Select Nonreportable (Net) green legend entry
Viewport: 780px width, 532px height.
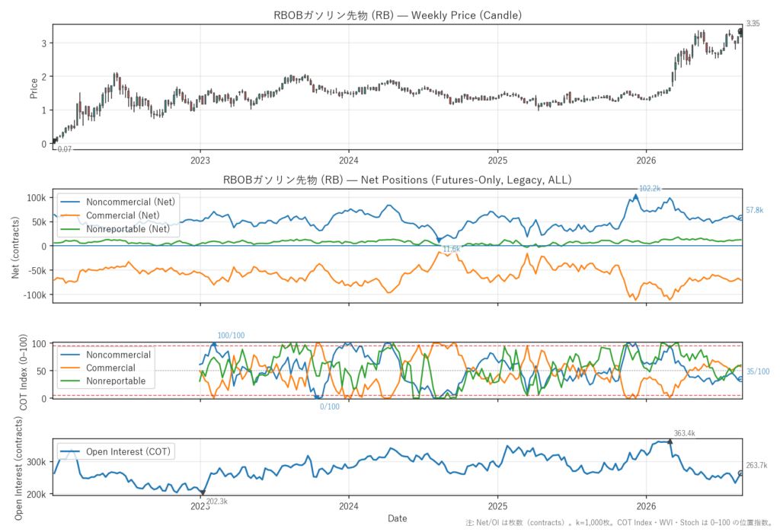(x=116, y=229)
